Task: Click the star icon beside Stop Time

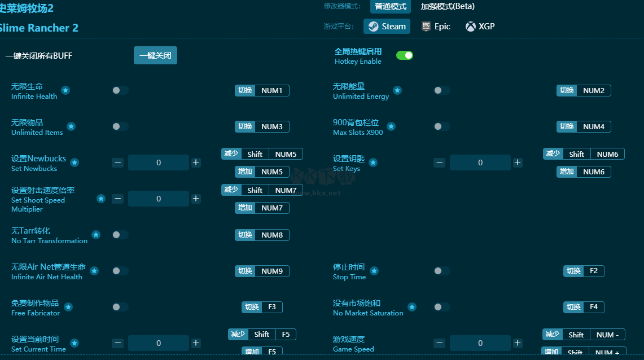Action: click(374, 271)
